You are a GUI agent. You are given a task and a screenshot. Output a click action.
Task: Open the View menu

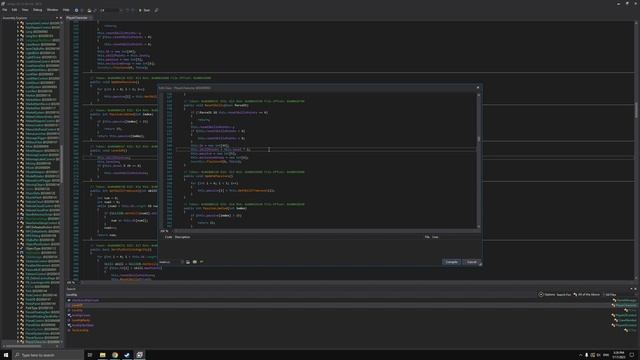click(25, 10)
